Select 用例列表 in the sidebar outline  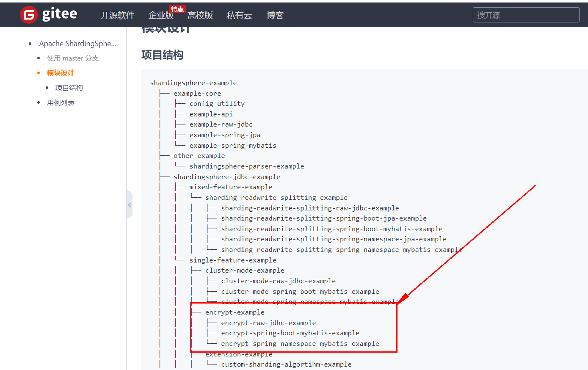61,102
